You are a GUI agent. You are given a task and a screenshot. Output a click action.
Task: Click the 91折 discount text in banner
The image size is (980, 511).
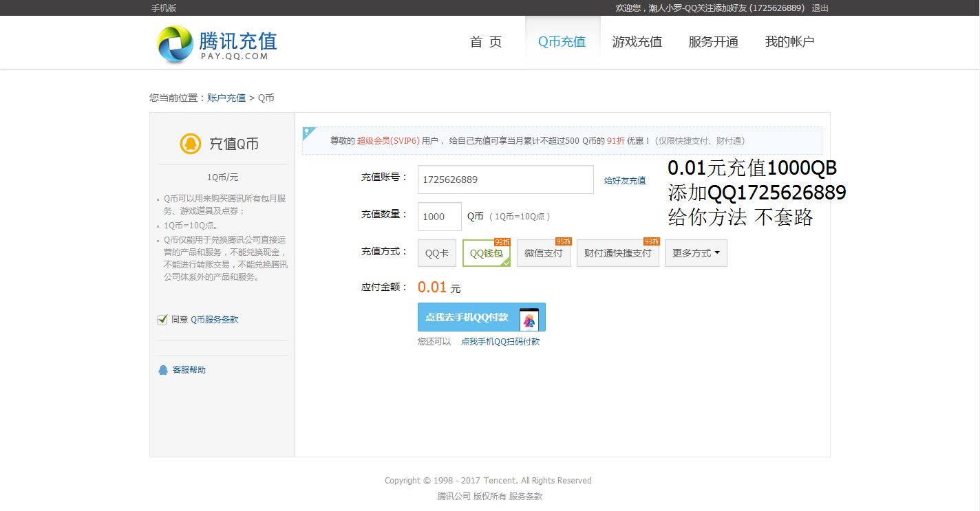tap(615, 141)
